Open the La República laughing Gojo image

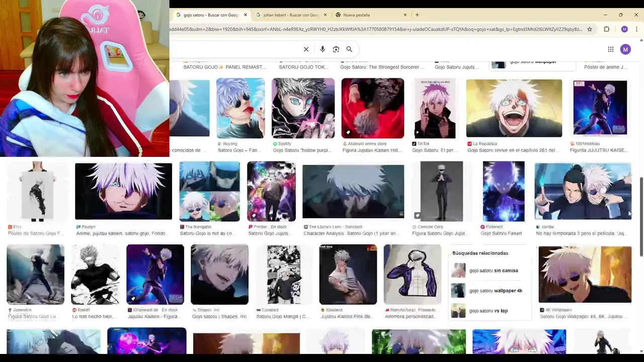[x=514, y=108]
